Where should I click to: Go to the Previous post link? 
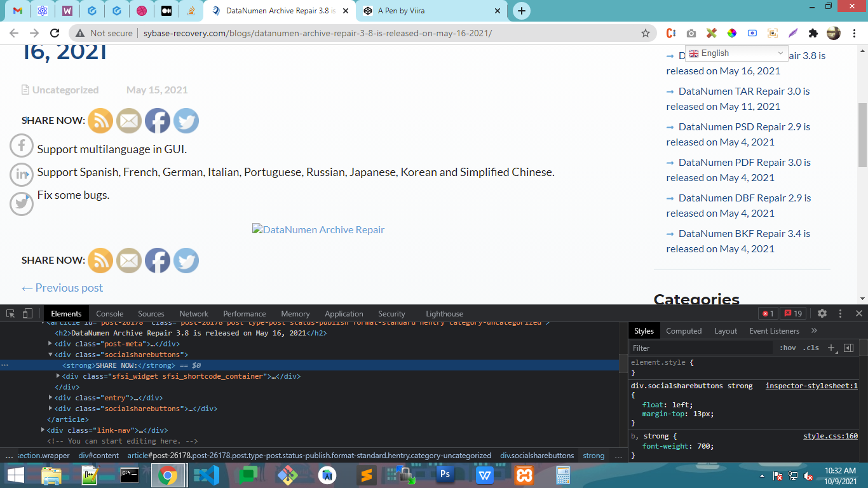point(62,288)
